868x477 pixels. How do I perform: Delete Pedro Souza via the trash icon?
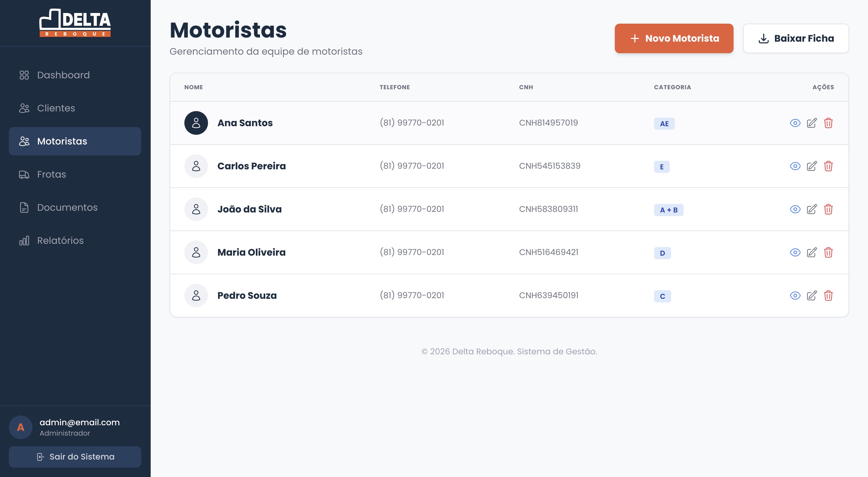(x=829, y=296)
